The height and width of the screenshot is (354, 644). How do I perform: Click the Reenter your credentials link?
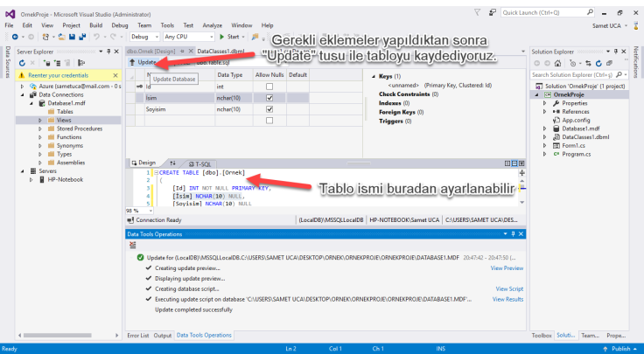[x=59, y=75]
